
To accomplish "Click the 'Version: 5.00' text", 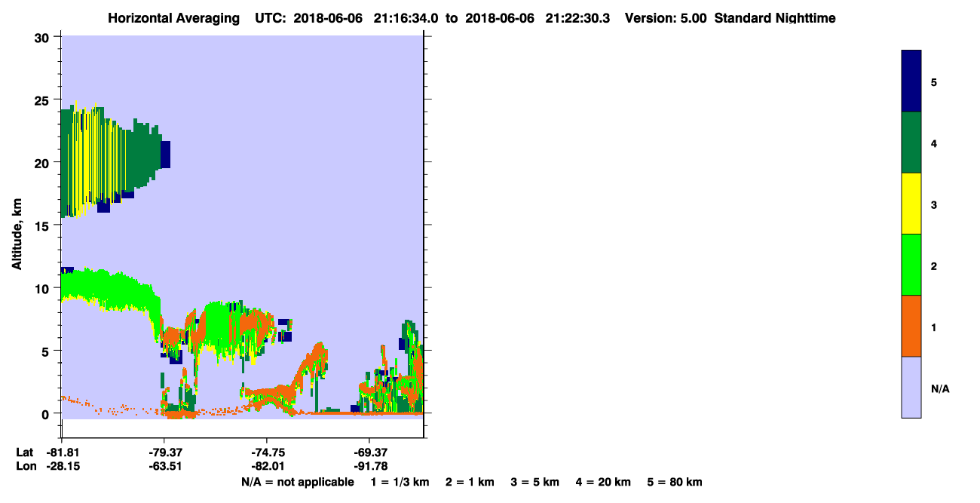I will click(x=666, y=18).
